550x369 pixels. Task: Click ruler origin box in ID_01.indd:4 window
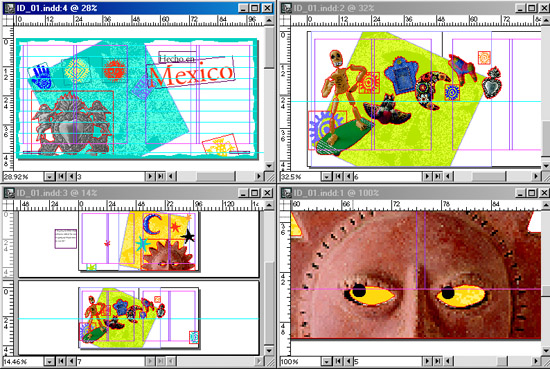[8, 20]
